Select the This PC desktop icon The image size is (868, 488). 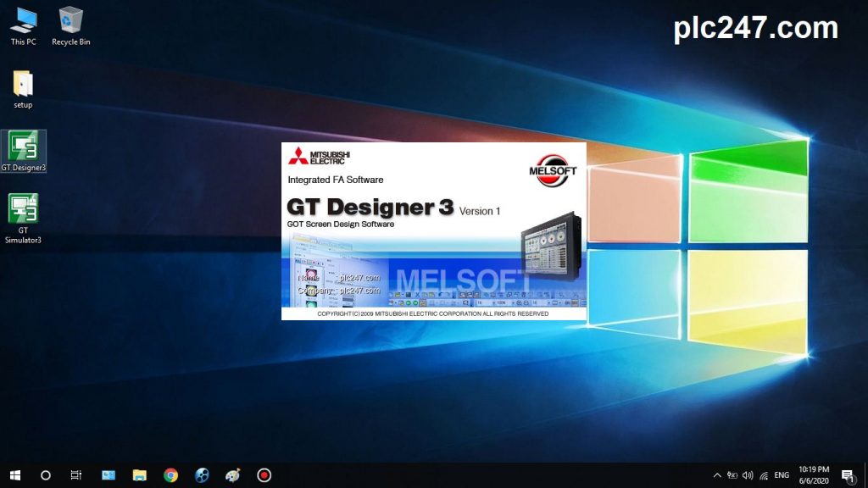click(x=23, y=26)
